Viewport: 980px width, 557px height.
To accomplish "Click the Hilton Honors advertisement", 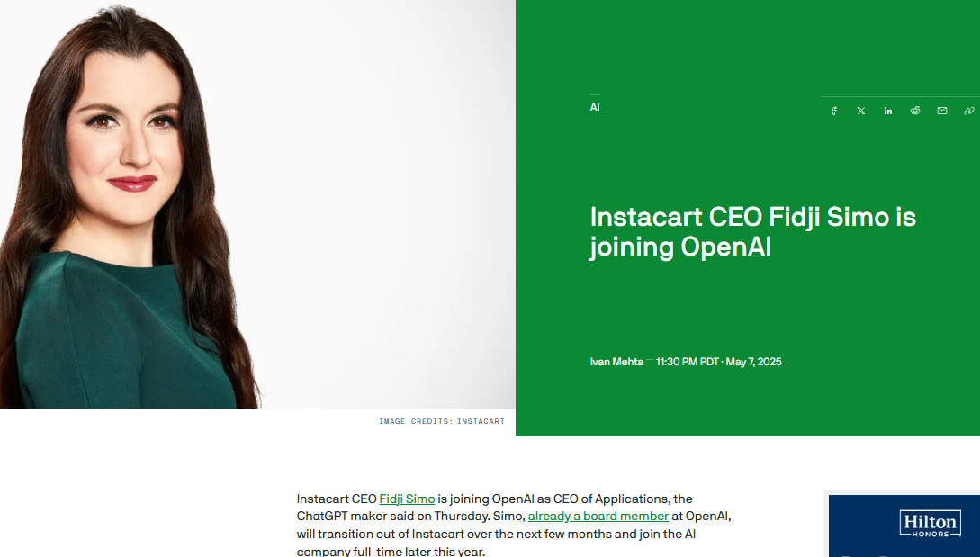I will point(904,526).
